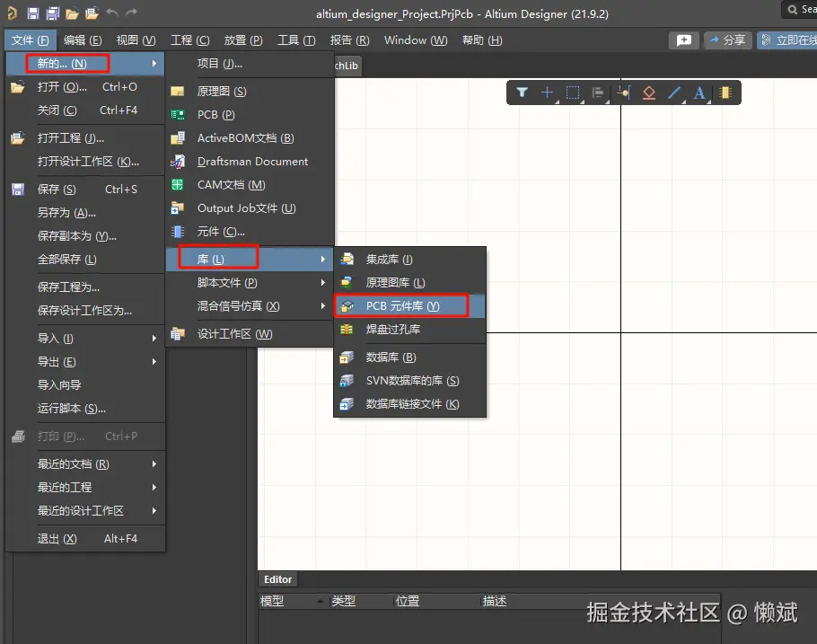Click the Redo arrow icon
817x644 pixels.
[131, 13]
